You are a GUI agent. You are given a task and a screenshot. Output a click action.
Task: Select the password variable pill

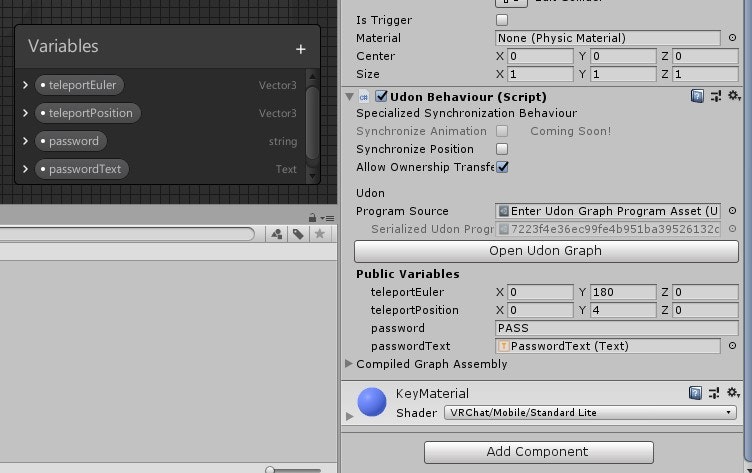click(x=70, y=141)
